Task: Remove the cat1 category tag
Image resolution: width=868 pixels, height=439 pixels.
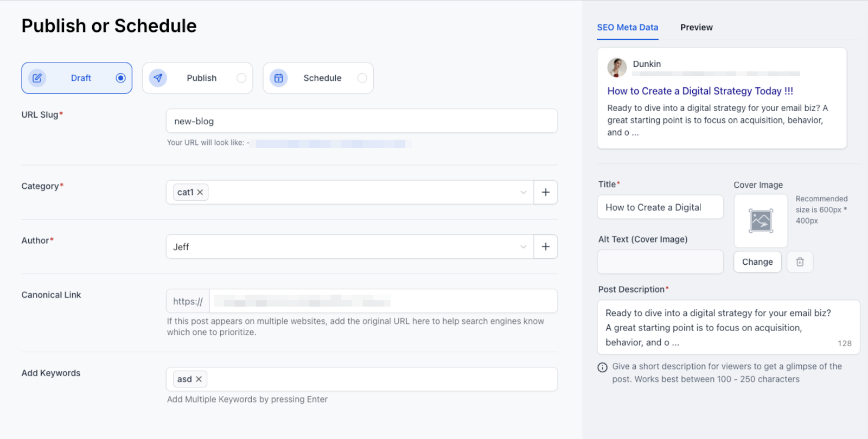Action: (x=200, y=193)
